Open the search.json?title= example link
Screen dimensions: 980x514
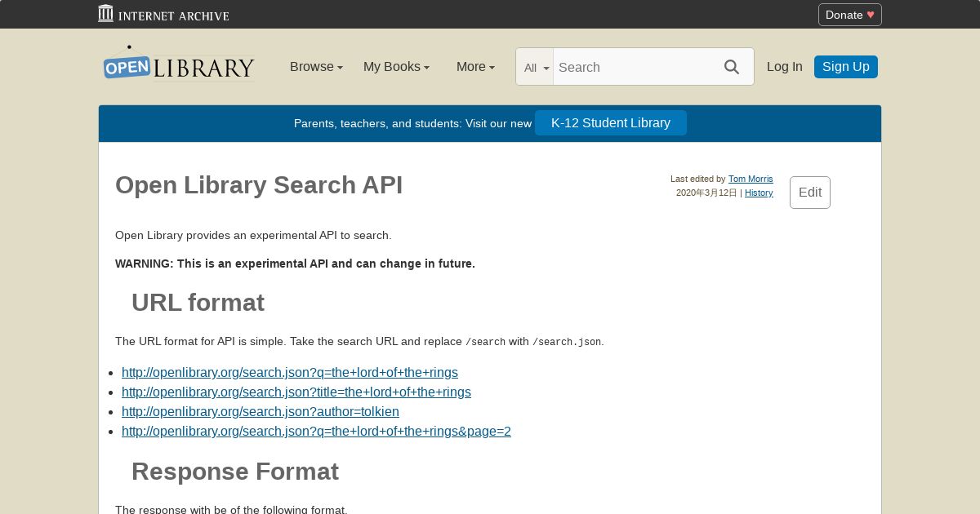coord(296,392)
